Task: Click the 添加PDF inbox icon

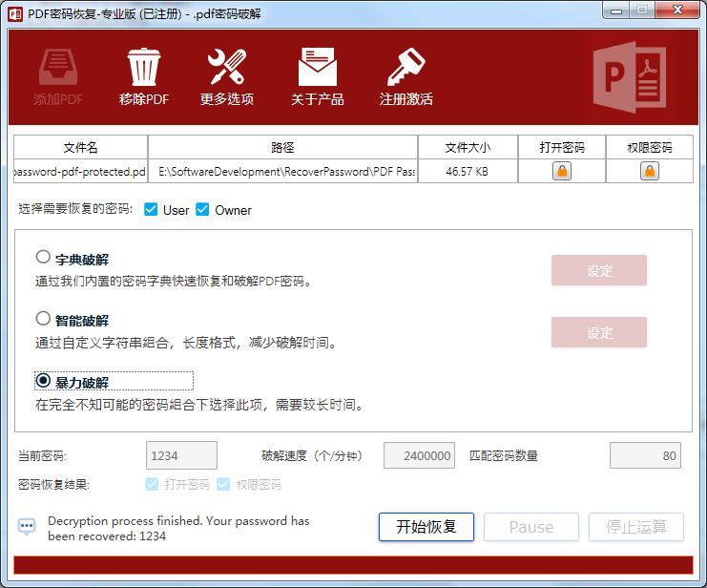Action: 57,67
